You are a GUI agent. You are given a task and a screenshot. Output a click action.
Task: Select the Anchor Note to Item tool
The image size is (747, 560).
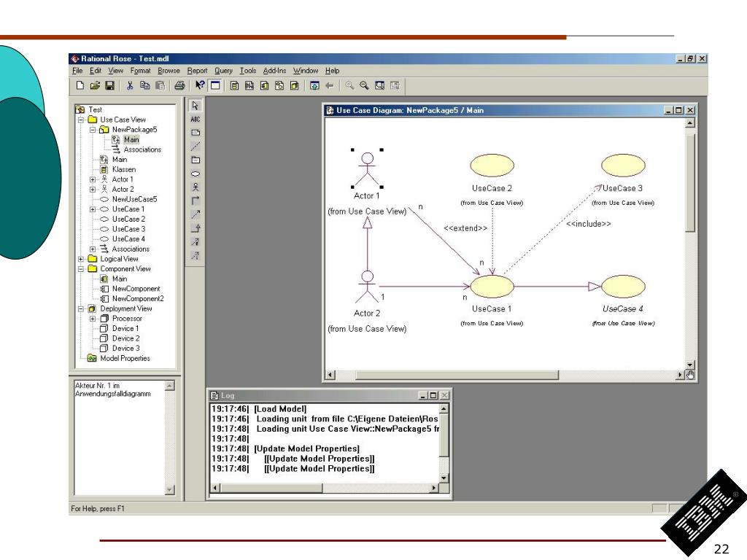196,146
